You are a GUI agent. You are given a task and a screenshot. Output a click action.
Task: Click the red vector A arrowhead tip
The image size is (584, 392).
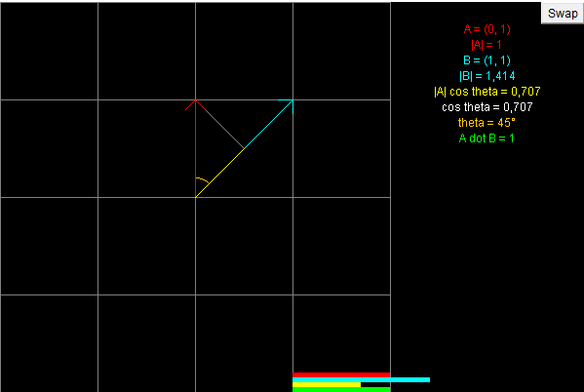pos(196,100)
